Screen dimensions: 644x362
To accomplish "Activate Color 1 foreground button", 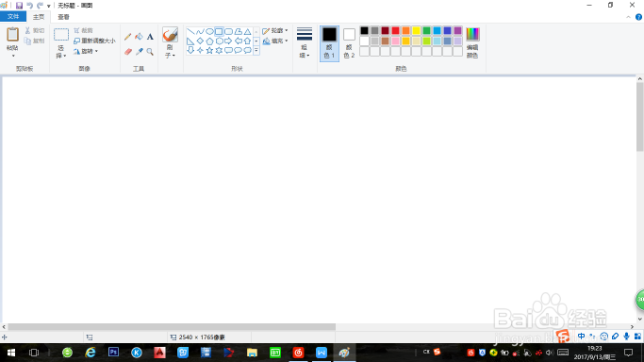I will pos(329,43).
